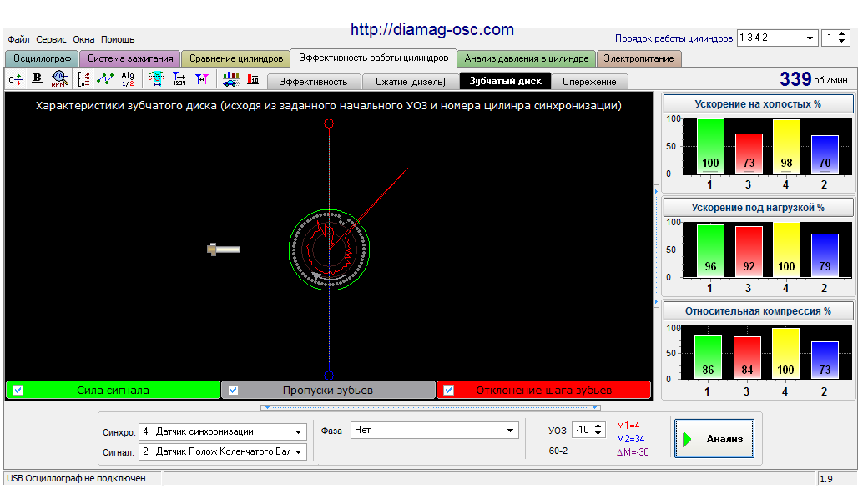Click the red circle marker atop the axis
The image size is (868, 489).
point(329,124)
